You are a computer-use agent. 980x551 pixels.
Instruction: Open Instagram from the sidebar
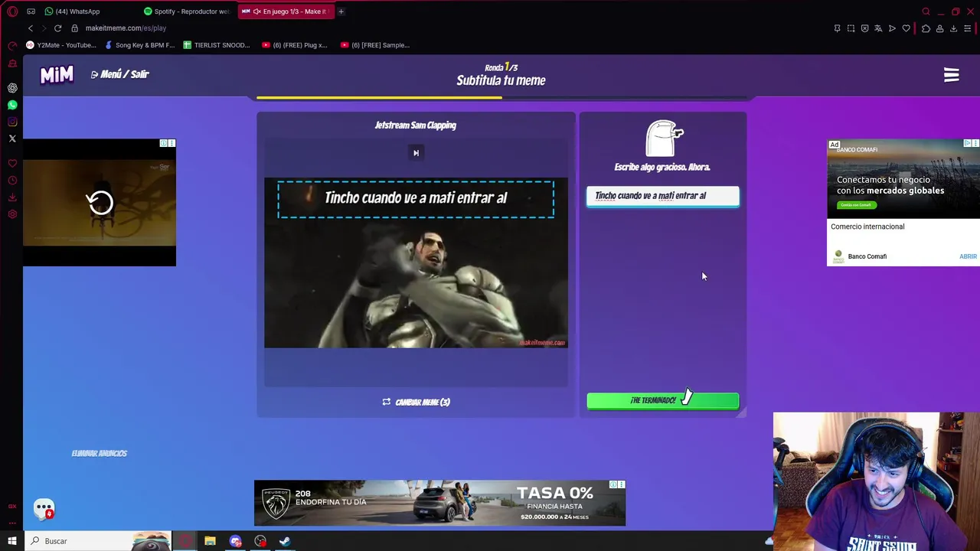coord(12,122)
